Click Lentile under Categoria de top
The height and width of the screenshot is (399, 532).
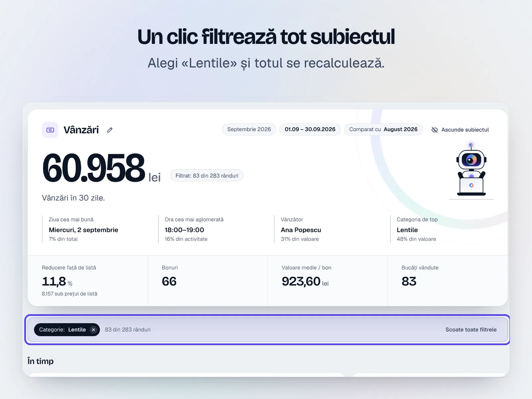click(x=407, y=230)
